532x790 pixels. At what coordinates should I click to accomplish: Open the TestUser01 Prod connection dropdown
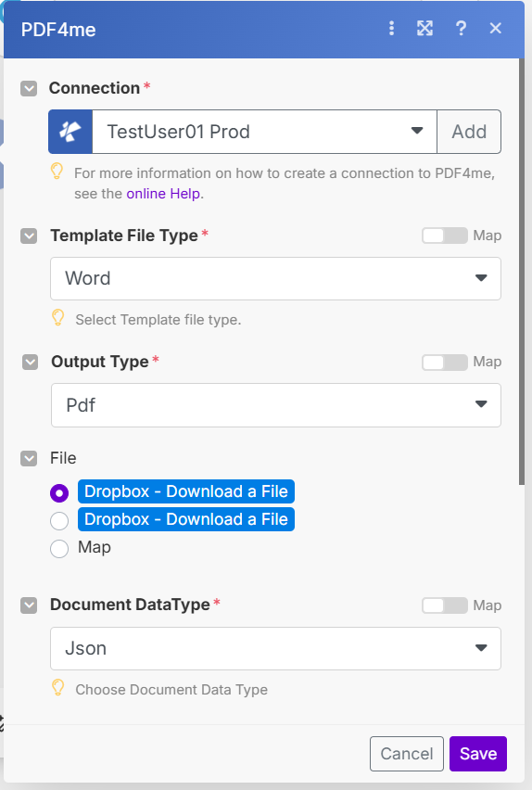[x=264, y=132]
